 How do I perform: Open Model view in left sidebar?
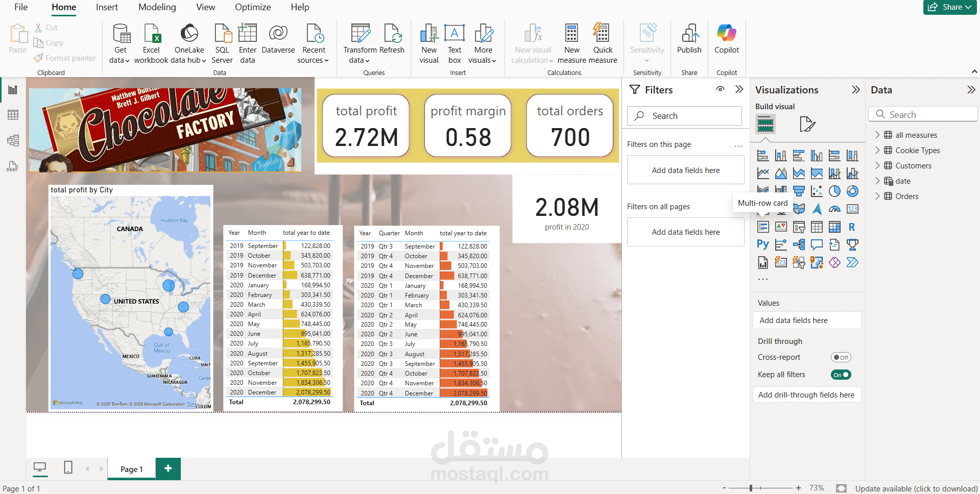tap(13, 140)
